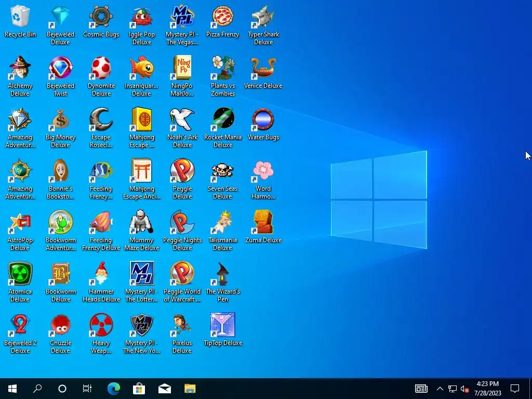Launch Microsoft Edge from taskbar
The width and height of the screenshot is (532, 399).
(114, 389)
